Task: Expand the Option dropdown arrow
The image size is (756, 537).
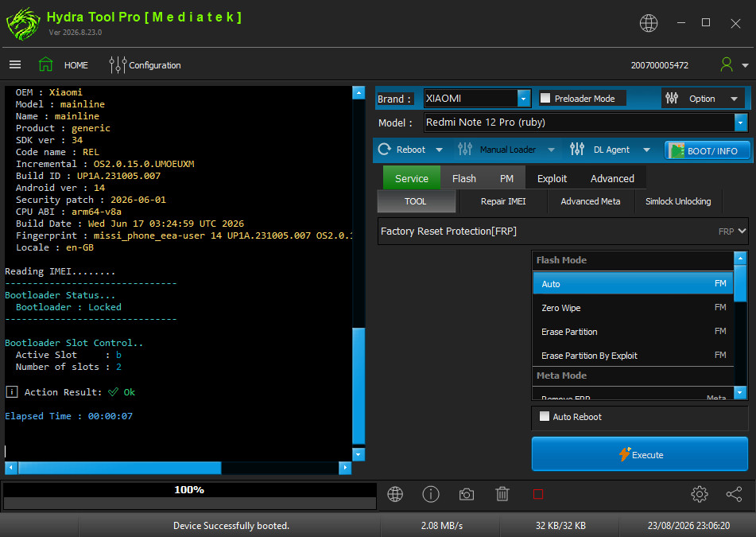Action: (734, 99)
